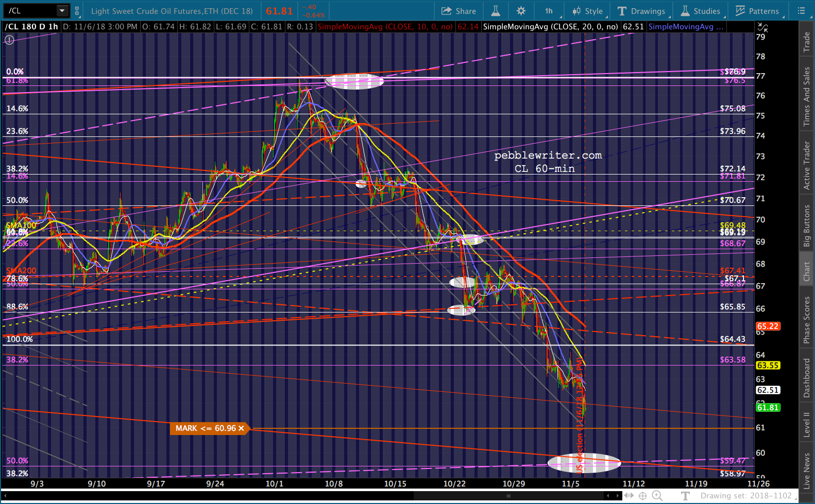Viewport: 815px width, 504px height.
Task: Click the 11/5 date label on time axis
Action: [571, 483]
